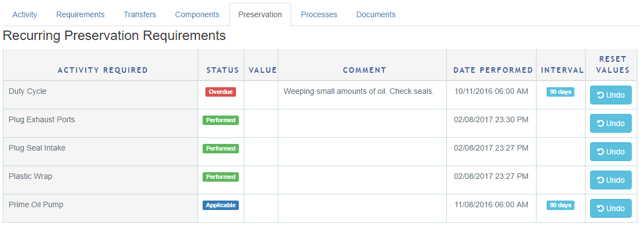Go to the Transfers tab
644x225 pixels.
[140, 15]
